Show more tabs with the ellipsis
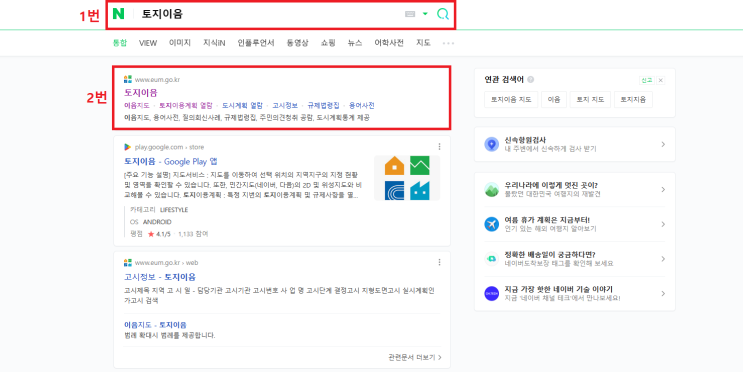 (x=448, y=43)
